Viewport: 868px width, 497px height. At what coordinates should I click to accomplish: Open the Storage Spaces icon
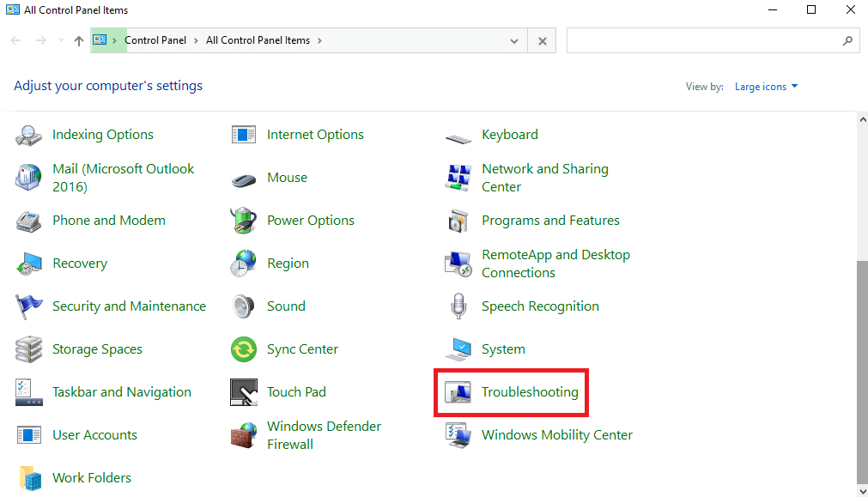pyautogui.click(x=29, y=349)
